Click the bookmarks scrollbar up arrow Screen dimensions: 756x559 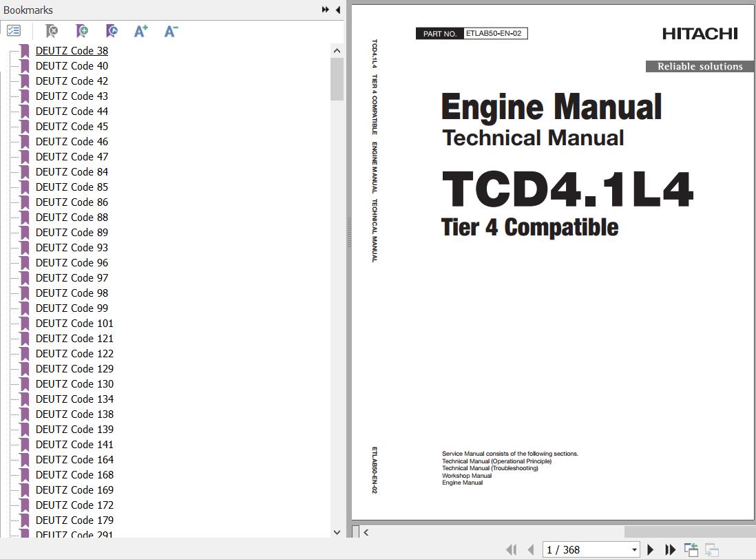point(337,51)
